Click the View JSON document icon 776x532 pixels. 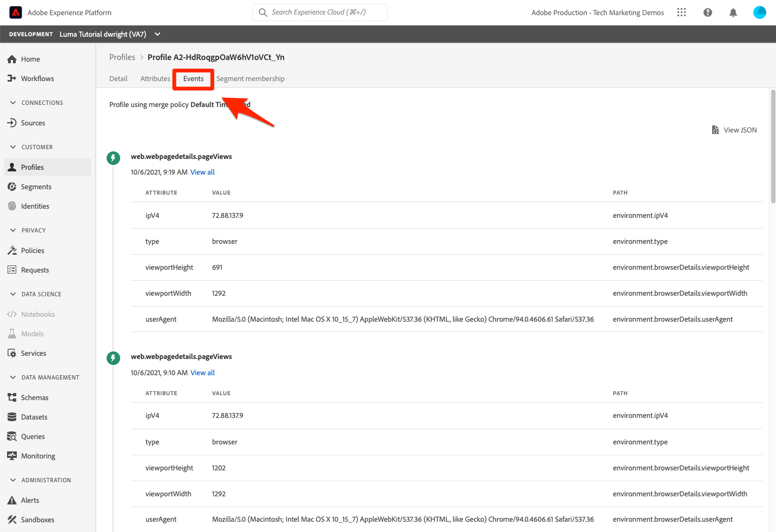point(715,130)
